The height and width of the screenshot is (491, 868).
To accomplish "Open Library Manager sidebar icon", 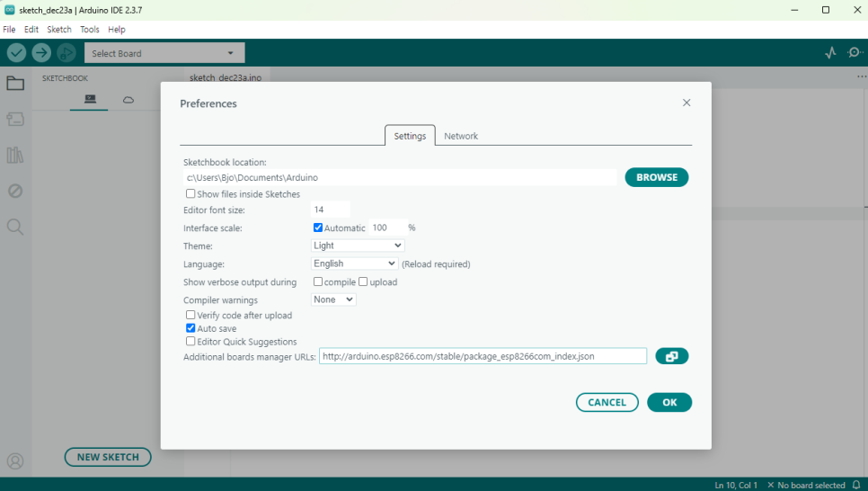I will [x=15, y=156].
